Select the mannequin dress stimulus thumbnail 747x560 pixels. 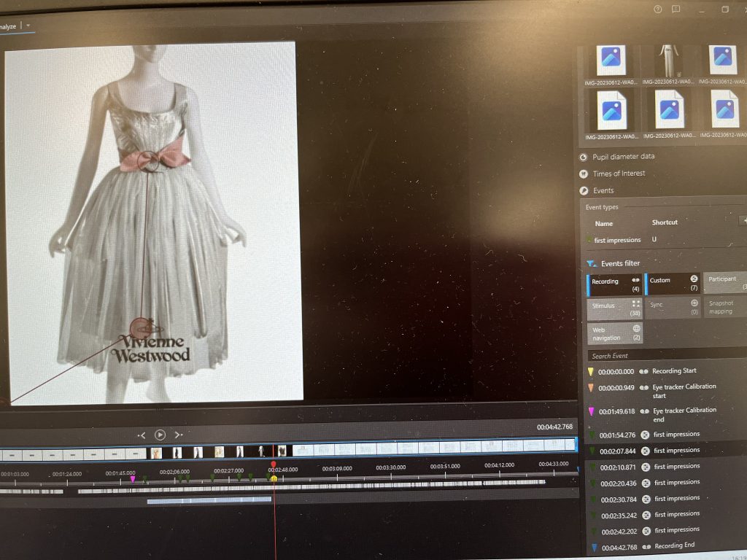click(668, 61)
